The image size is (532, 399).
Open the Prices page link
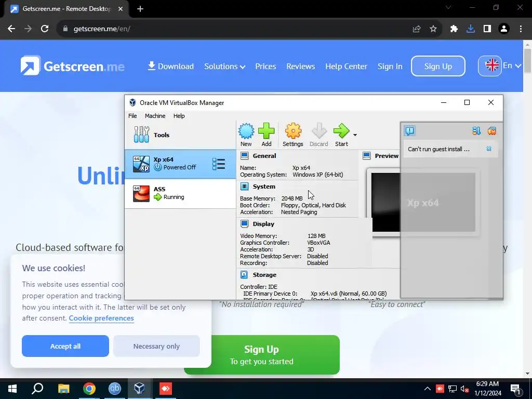point(265,66)
